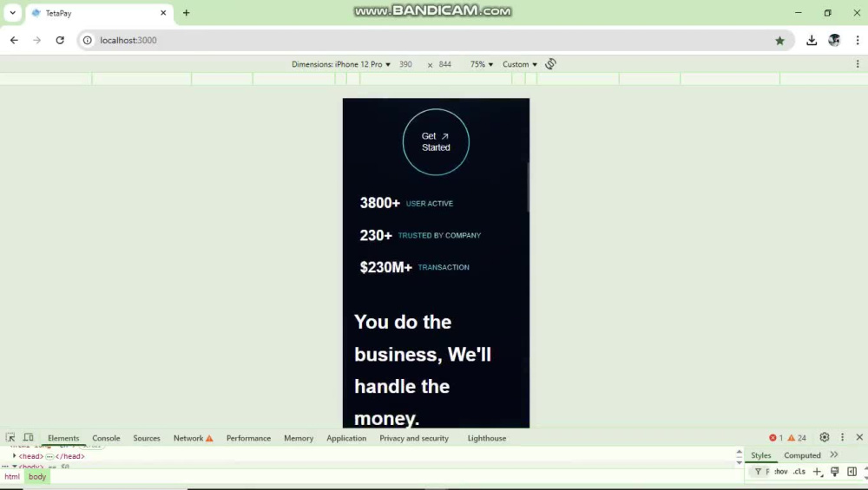
Task: Toggle the rendering emulations paintbrush icon
Action: [x=834, y=471]
